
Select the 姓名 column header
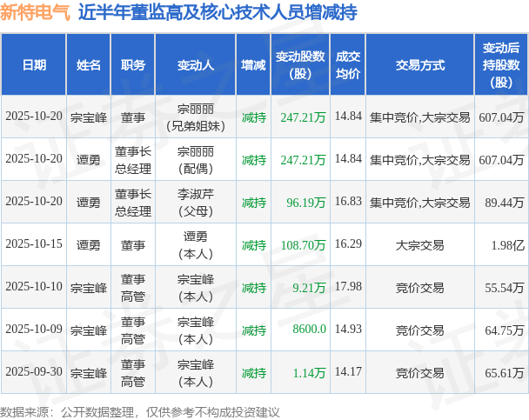[89, 64]
